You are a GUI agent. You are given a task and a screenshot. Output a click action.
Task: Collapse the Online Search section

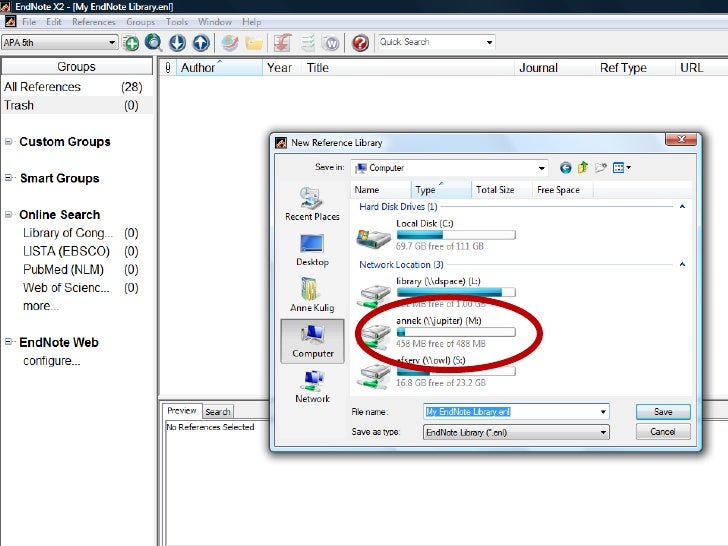click(x=8, y=214)
